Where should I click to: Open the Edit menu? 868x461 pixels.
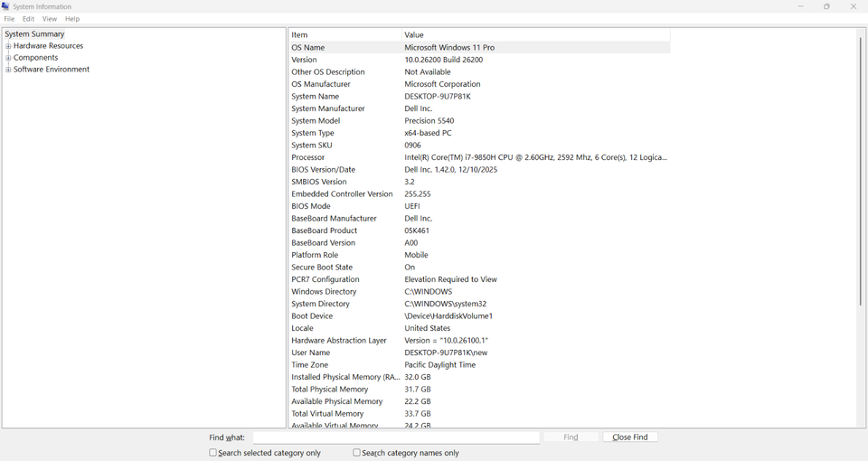[28, 19]
